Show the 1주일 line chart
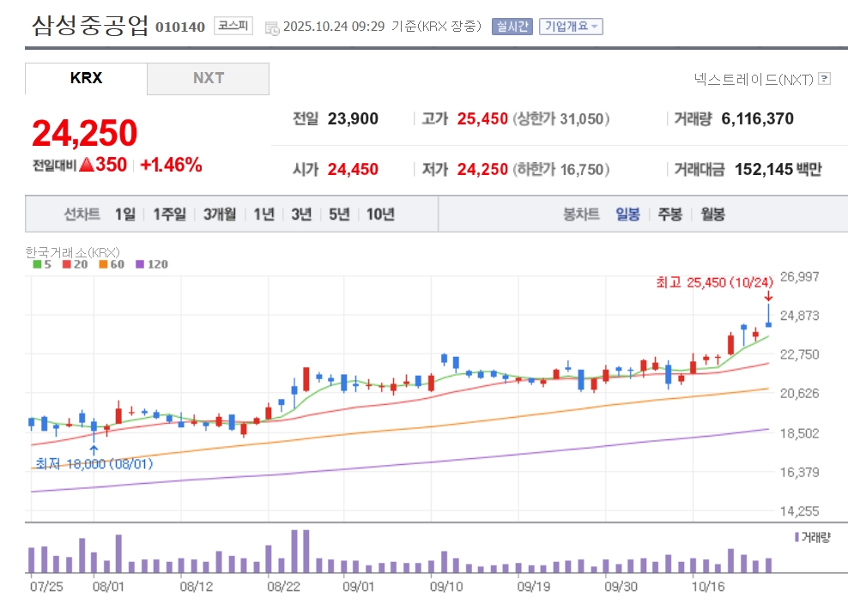The width and height of the screenshot is (848, 616). click(169, 214)
